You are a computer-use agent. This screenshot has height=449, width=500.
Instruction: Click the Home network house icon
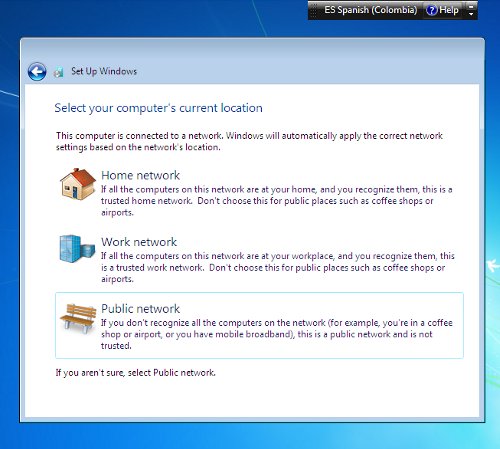(x=78, y=184)
